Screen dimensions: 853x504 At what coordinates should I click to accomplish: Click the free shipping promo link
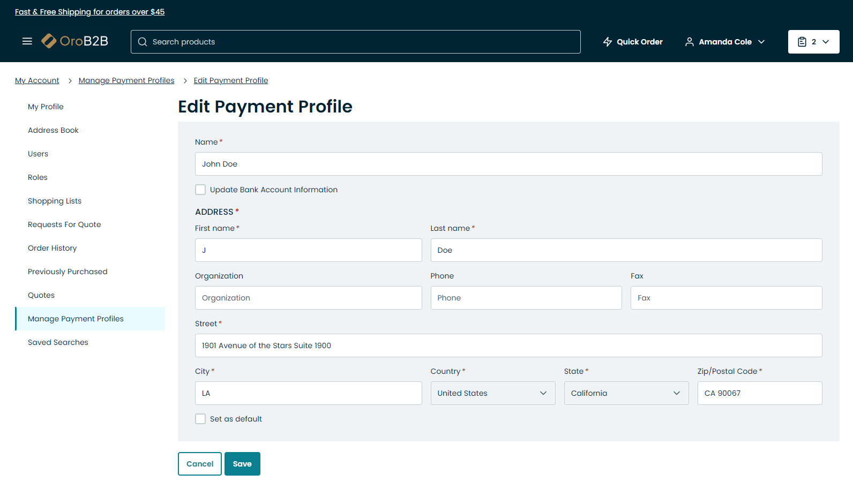pyautogui.click(x=89, y=12)
